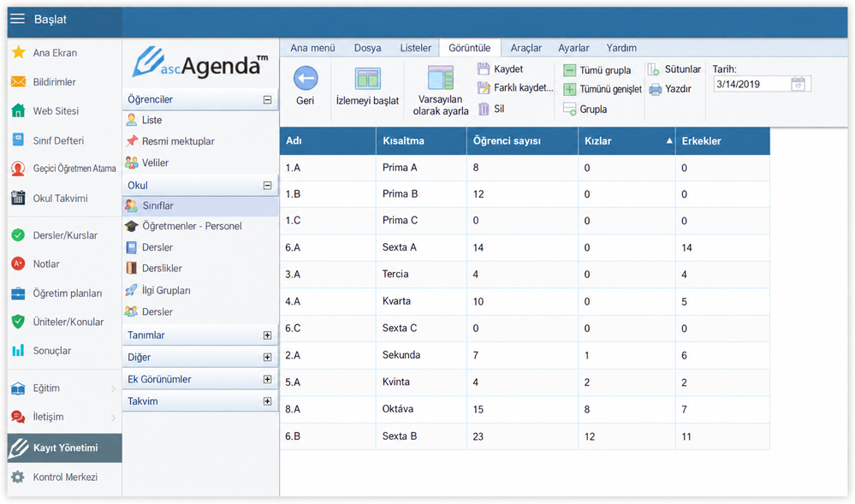Sort by Kızlar column header
Viewport: 855px width, 504px height.
tap(626, 140)
